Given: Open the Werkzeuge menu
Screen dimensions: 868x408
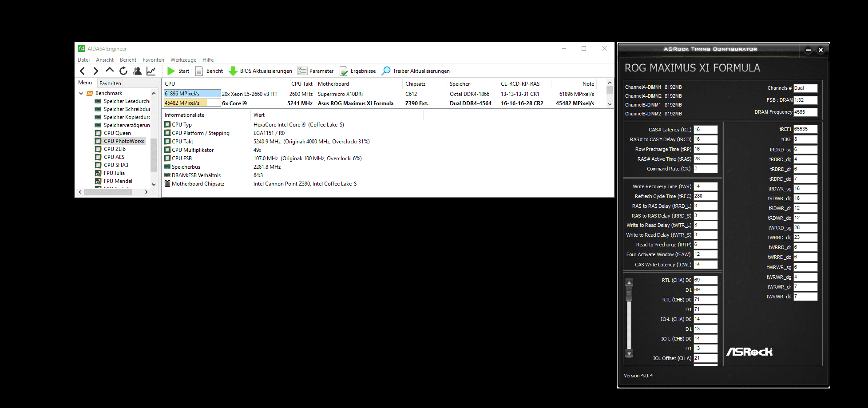Looking at the screenshot, I should 183,60.
